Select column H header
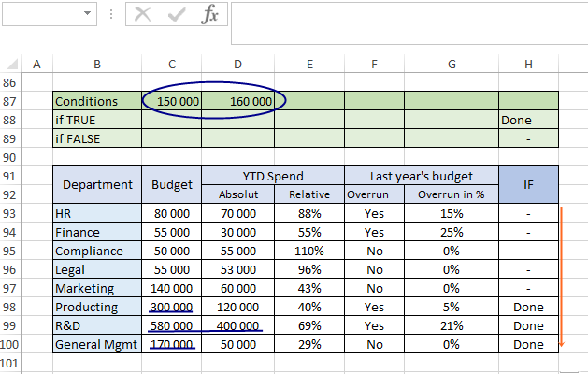Screen dimensions: 588x374 [528, 65]
